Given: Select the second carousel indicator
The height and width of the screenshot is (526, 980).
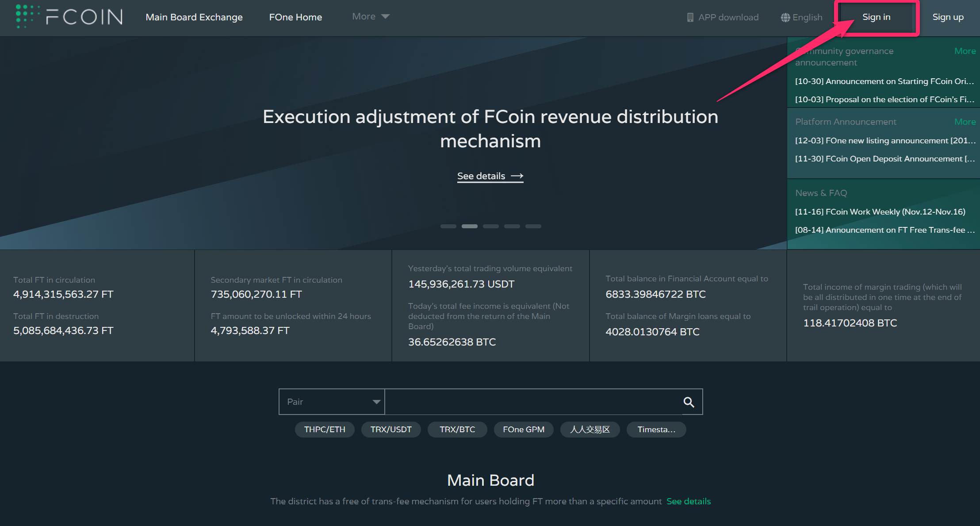Looking at the screenshot, I should (469, 226).
